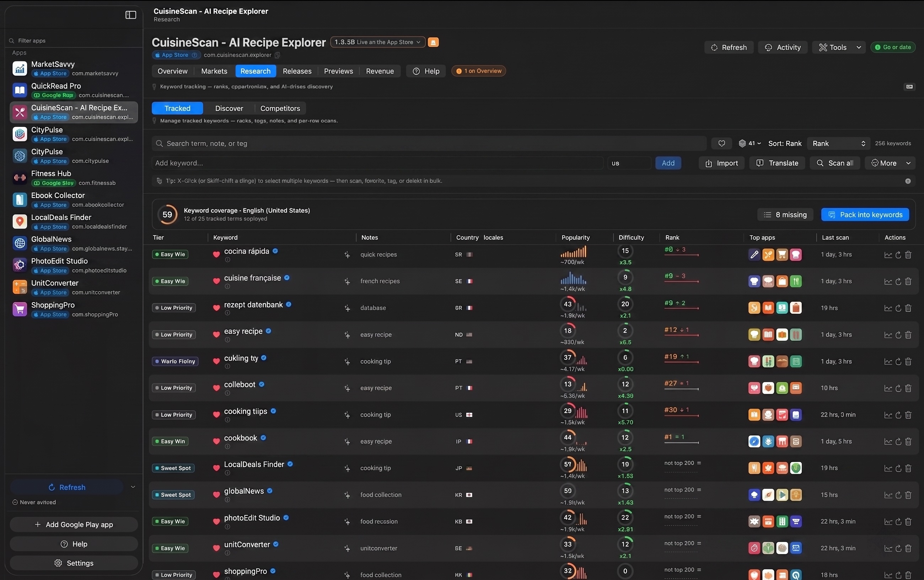Toggle favorite heart on rezept datenbank
The width and height of the screenshot is (924, 580).
[216, 308]
